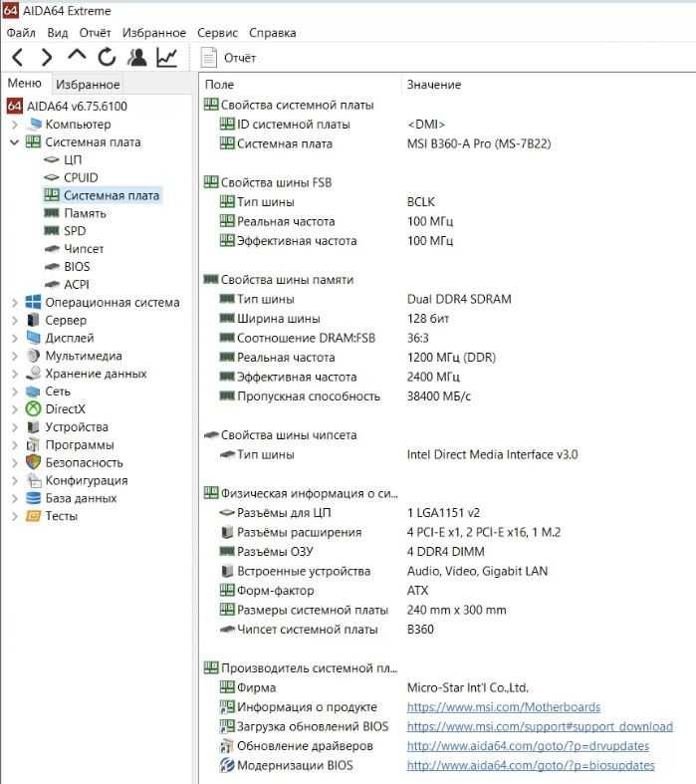Expand the Мультимедиа tree node
696x784 pixels.
(15, 356)
